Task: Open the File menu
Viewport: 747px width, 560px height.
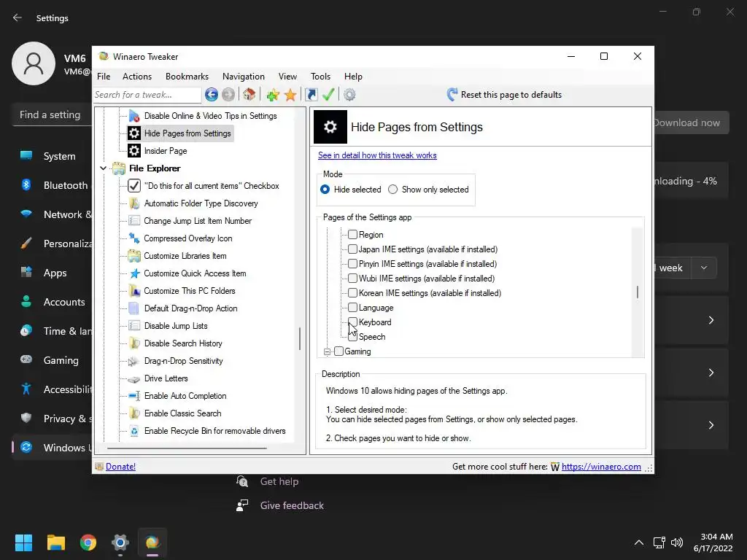Action: pyautogui.click(x=104, y=76)
